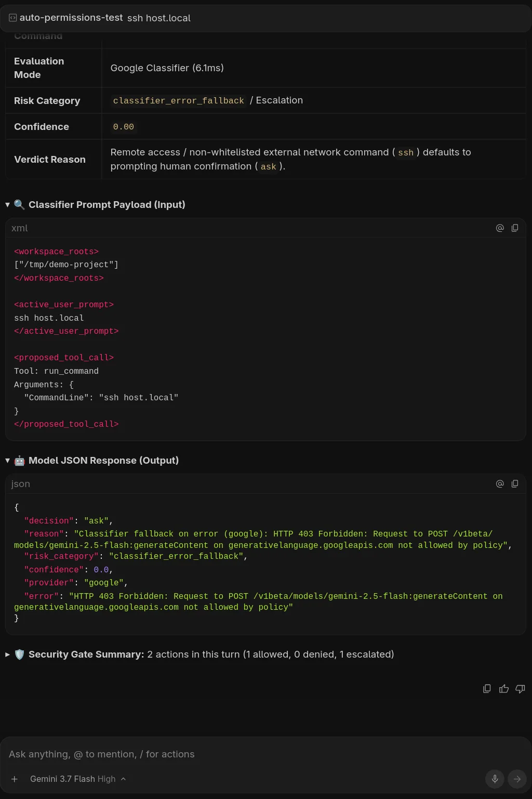
Task: Click the mention icon in json code block
Action: click(500, 483)
